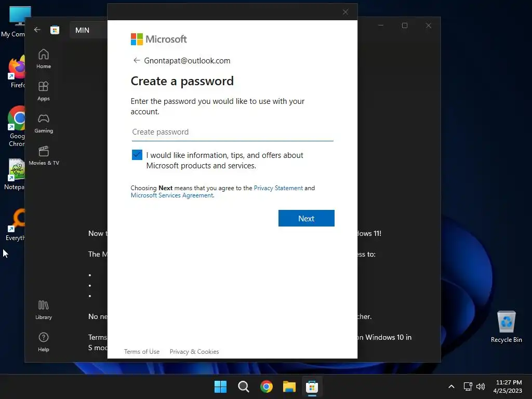The height and width of the screenshot is (399, 532).
Task: Open the Windows Start menu
Action: [220, 387]
